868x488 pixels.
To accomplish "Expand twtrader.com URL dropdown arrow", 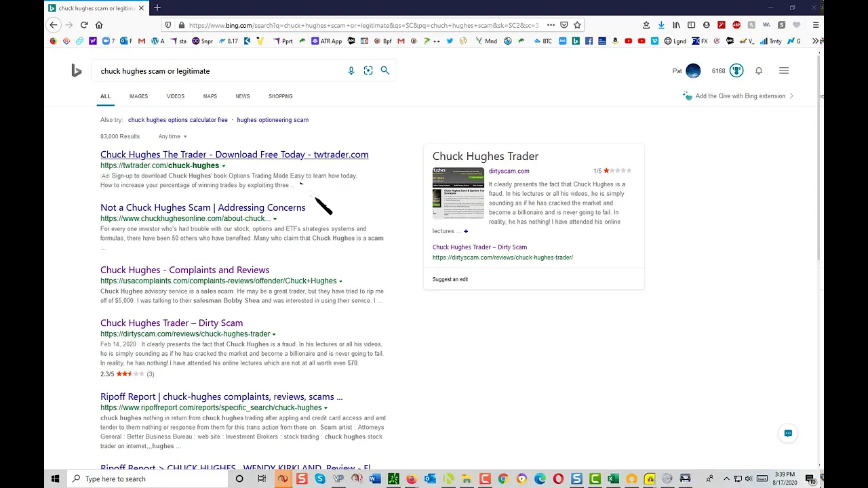I will pos(224,165).
